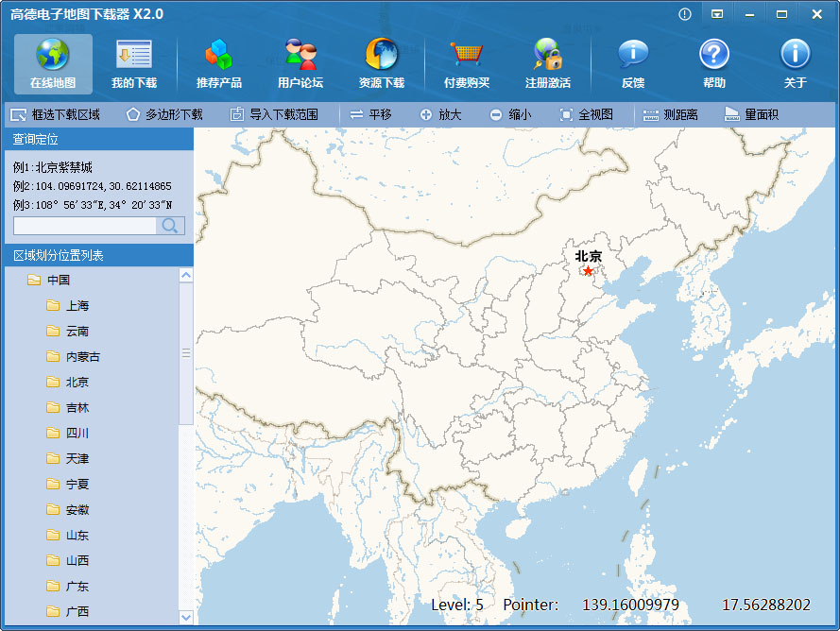Open 付费购买 shopping cart
Screen dimensions: 840x631
[x=467, y=63]
